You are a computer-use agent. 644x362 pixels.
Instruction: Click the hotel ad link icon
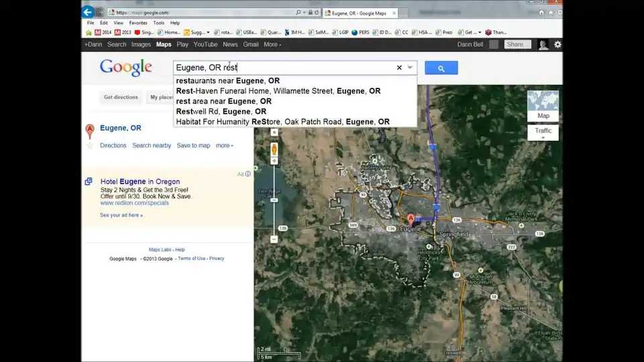point(89,182)
